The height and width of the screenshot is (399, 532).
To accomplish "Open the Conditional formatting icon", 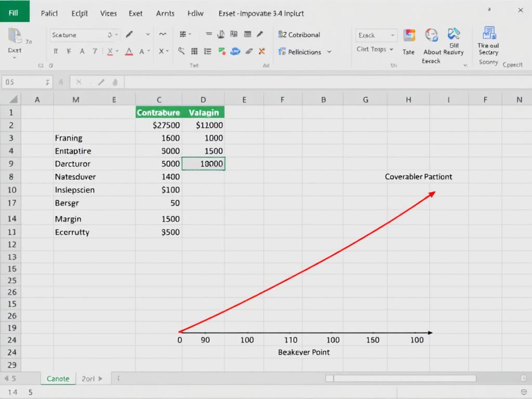I will click(x=300, y=34).
